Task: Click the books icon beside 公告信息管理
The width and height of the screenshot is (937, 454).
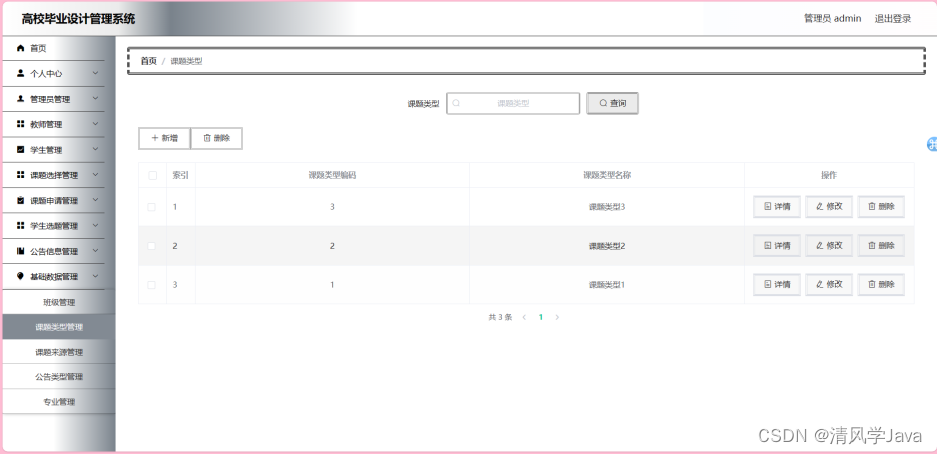Action: [21, 251]
